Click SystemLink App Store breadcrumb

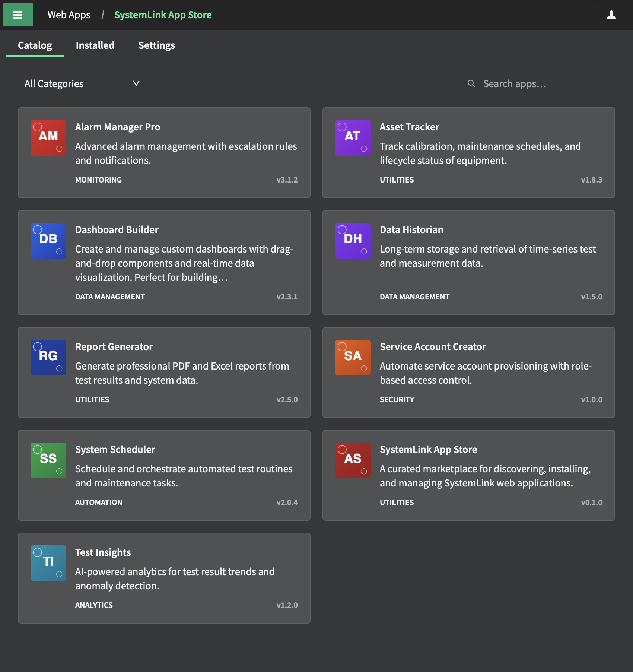tap(163, 15)
